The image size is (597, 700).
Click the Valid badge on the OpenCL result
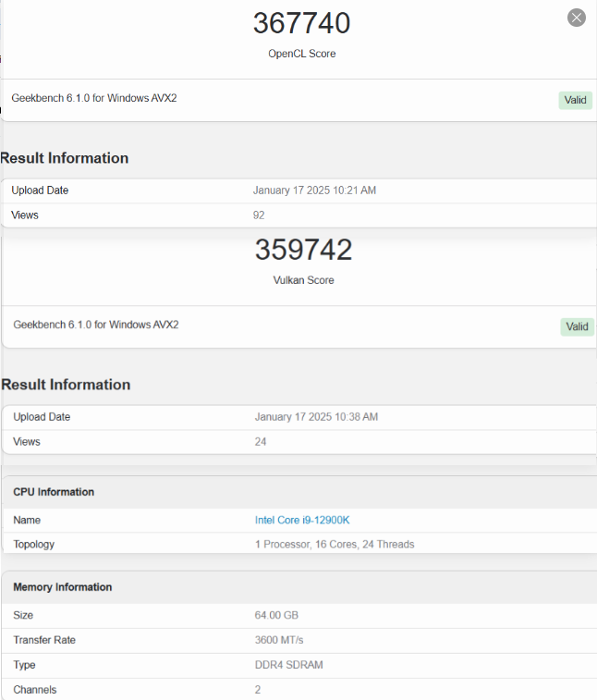(575, 100)
